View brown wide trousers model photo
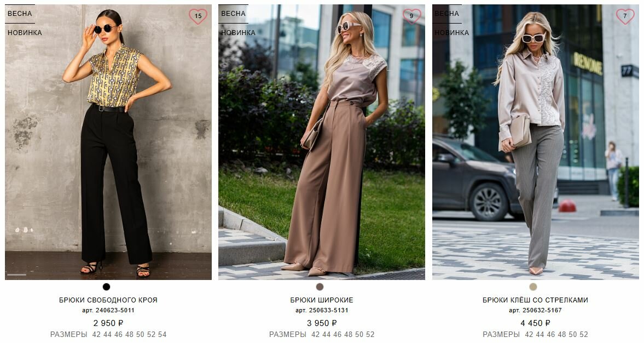 pos(322,142)
